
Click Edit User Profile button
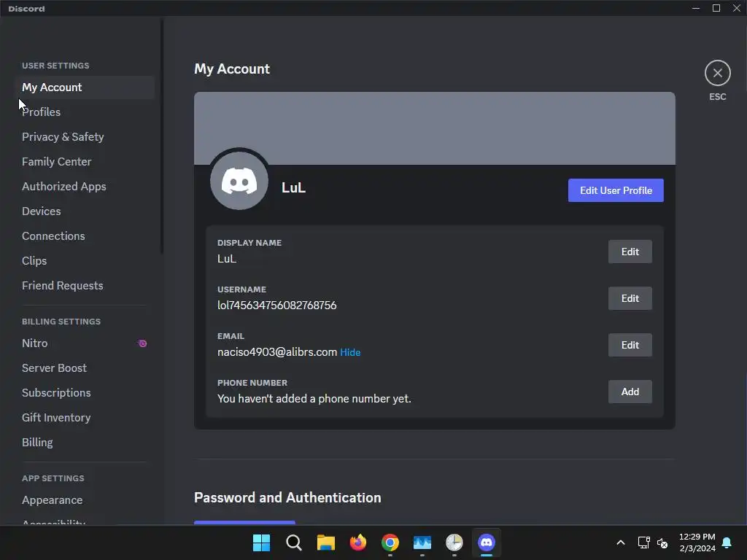point(616,190)
